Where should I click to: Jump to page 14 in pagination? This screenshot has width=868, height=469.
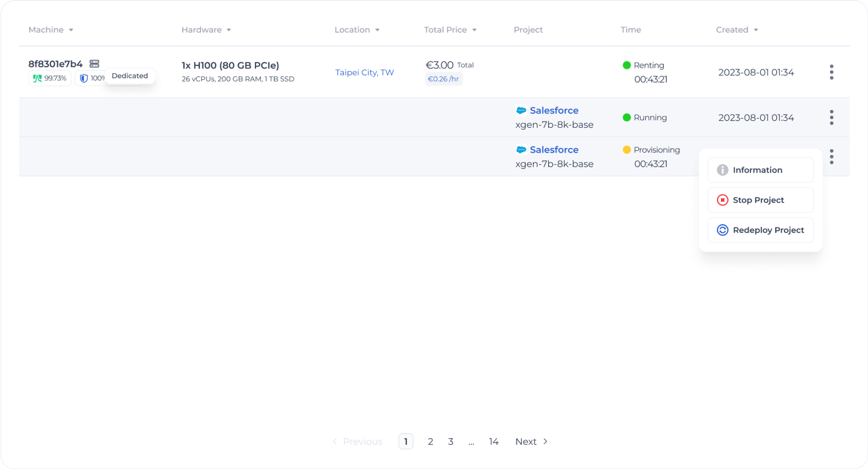pyautogui.click(x=493, y=442)
